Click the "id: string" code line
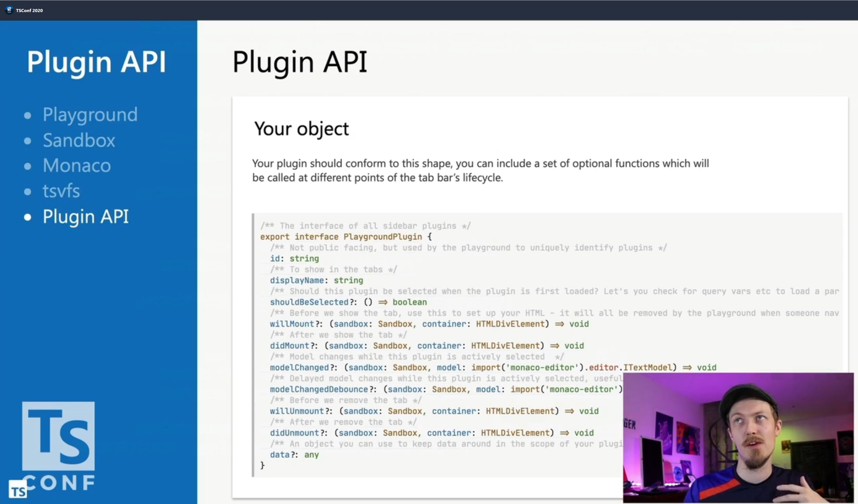This screenshot has width=858, height=504. pos(295,259)
